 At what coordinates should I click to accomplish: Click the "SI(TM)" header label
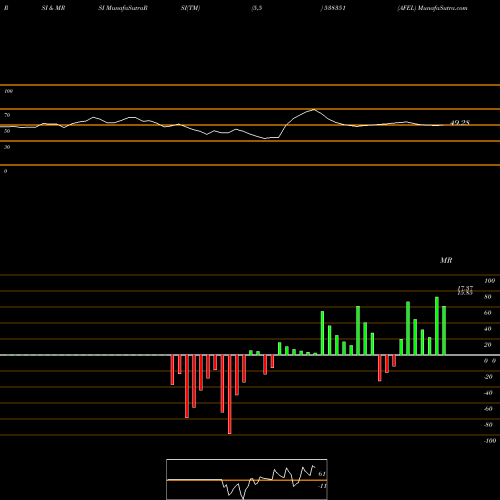point(190,8)
